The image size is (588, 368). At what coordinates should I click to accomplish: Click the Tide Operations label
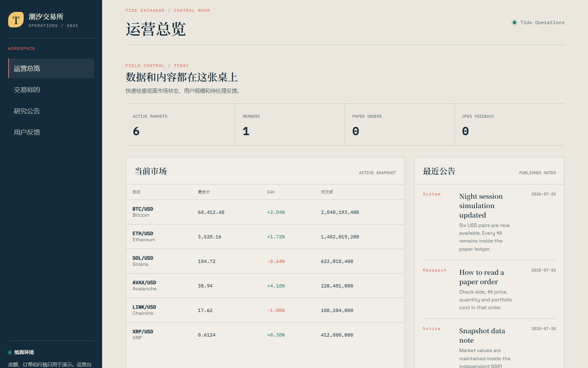click(542, 22)
